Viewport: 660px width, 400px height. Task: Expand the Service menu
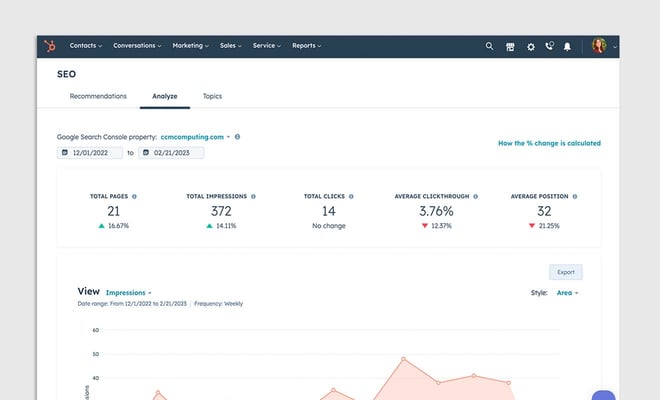[x=266, y=45]
